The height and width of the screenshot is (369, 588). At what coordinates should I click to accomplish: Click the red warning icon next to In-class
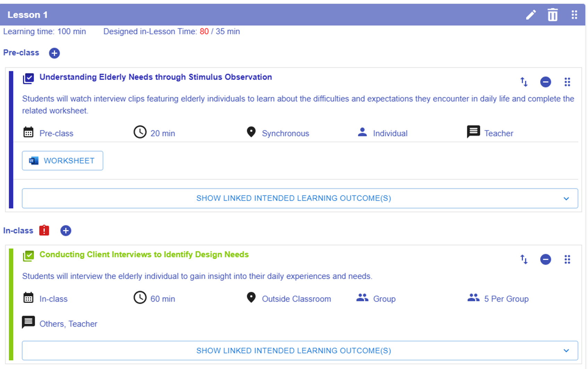(x=44, y=230)
